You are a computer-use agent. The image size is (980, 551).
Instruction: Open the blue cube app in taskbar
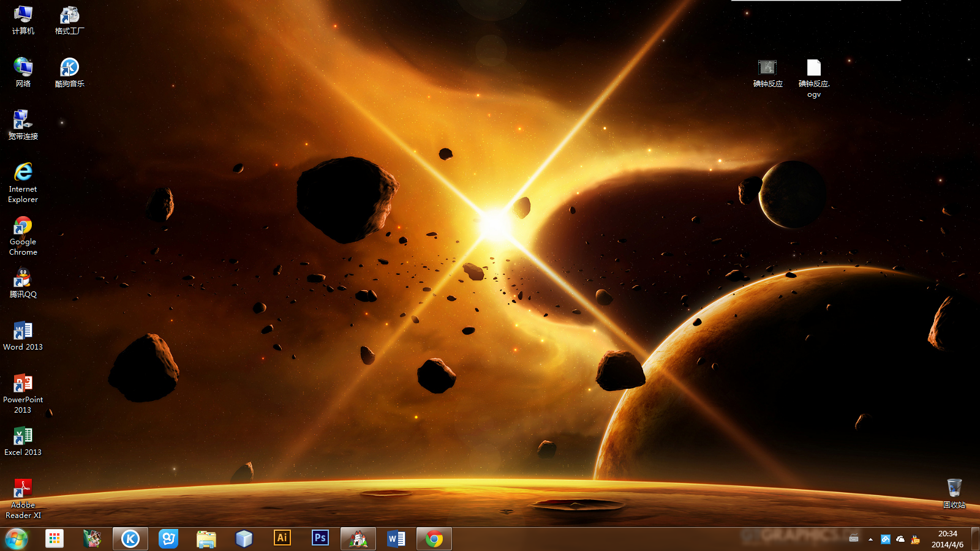click(x=244, y=539)
